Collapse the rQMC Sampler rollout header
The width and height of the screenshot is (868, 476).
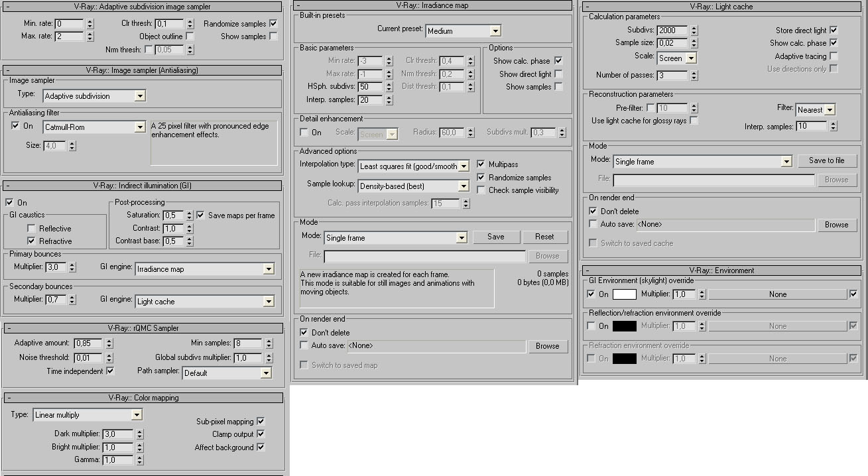[x=142, y=327]
